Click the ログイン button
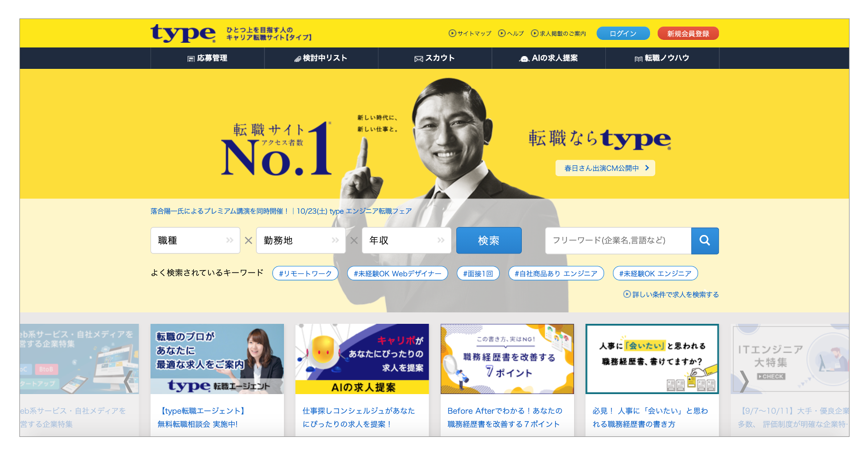Screen dimensions: 868x452 point(623,33)
